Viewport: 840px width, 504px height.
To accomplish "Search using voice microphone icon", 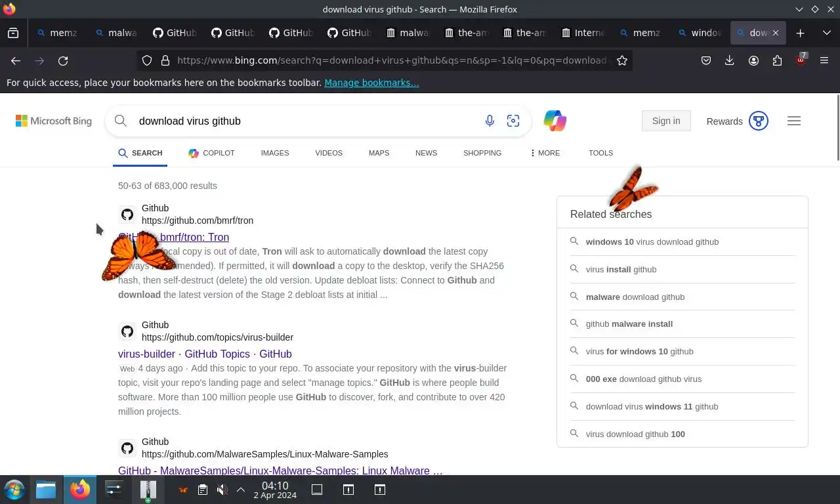I will click(490, 121).
